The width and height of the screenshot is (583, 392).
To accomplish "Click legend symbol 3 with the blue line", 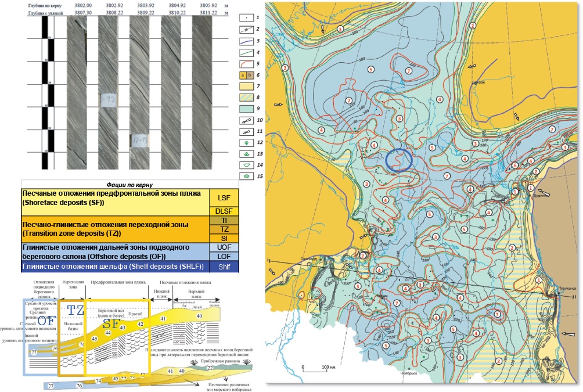I will pyautogui.click(x=245, y=41).
